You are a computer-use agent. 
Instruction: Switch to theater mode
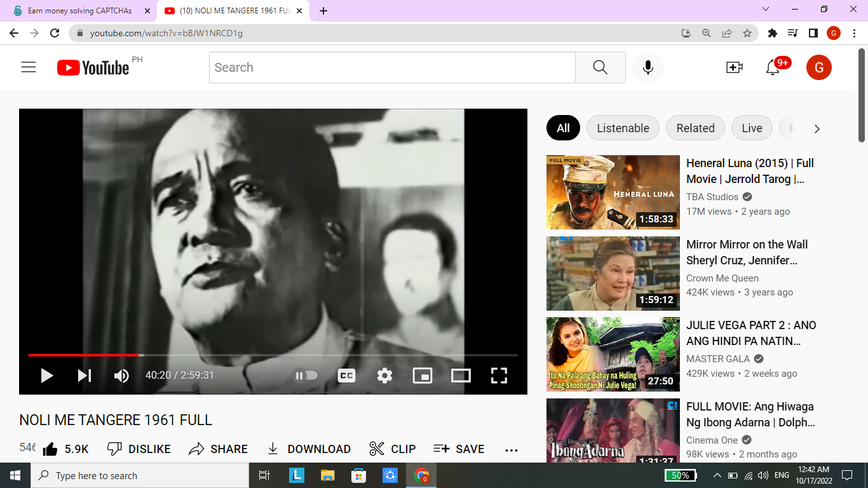click(x=461, y=376)
